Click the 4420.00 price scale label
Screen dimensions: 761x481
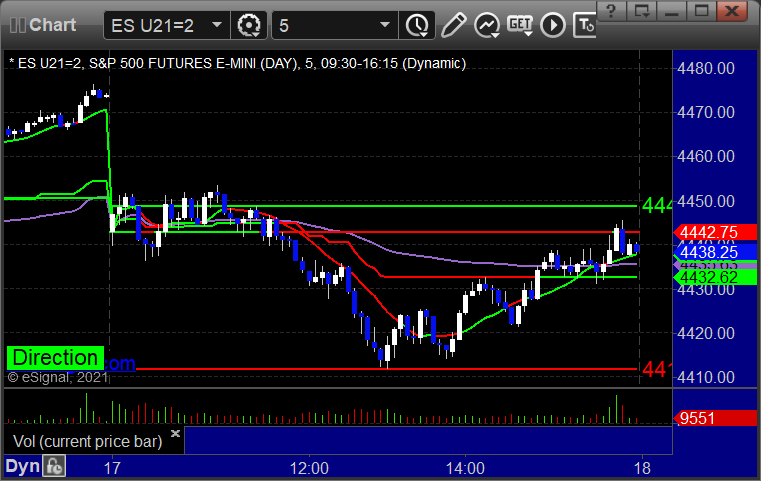coord(706,333)
